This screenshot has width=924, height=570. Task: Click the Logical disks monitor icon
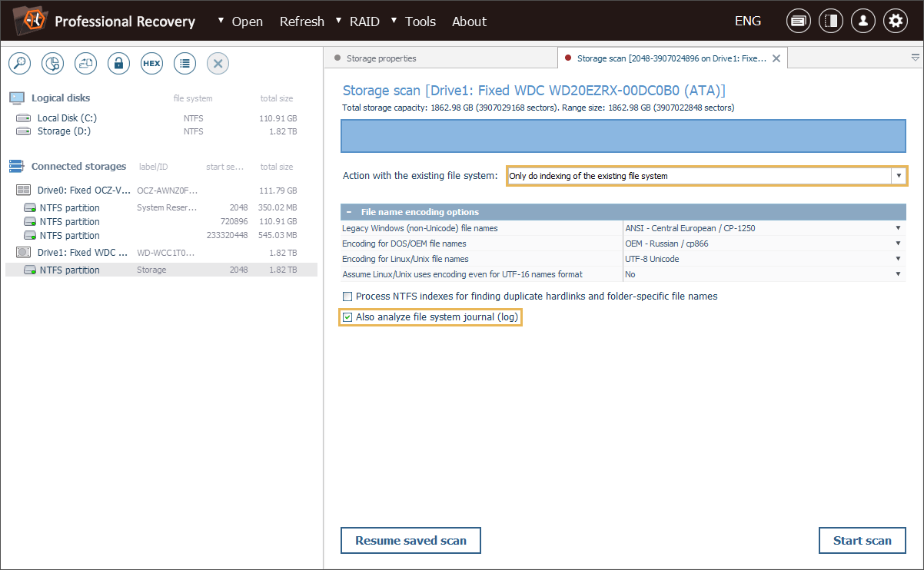coord(17,98)
